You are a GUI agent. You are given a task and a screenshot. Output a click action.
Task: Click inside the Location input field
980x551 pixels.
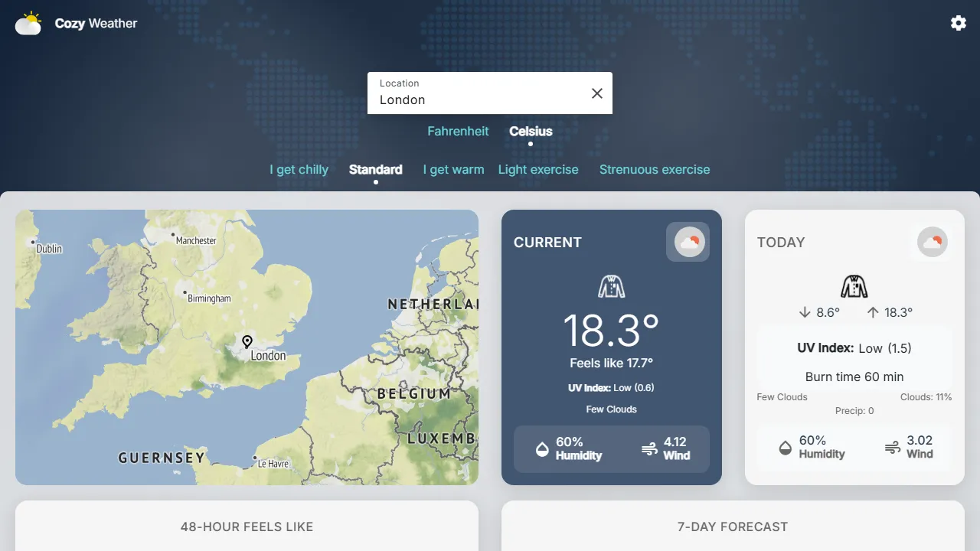pos(459,99)
